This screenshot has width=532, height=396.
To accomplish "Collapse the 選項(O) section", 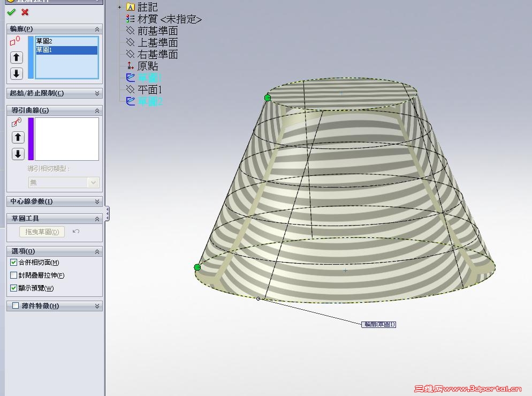I will click(x=97, y=252).
